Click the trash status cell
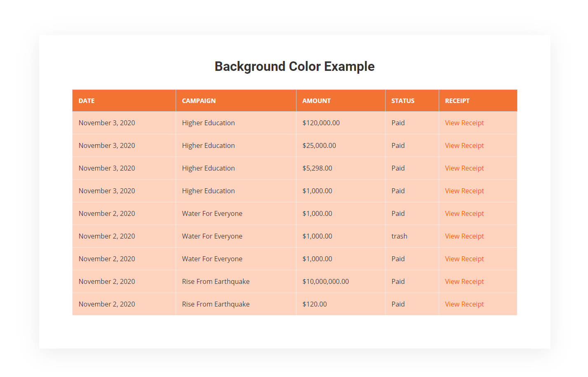588x377 pixels. (399, 236)
